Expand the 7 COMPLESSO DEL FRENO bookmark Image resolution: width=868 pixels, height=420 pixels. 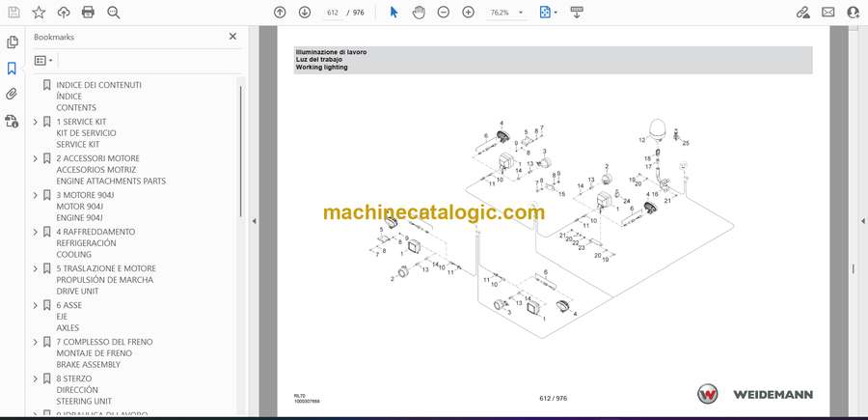click(36, 342)
